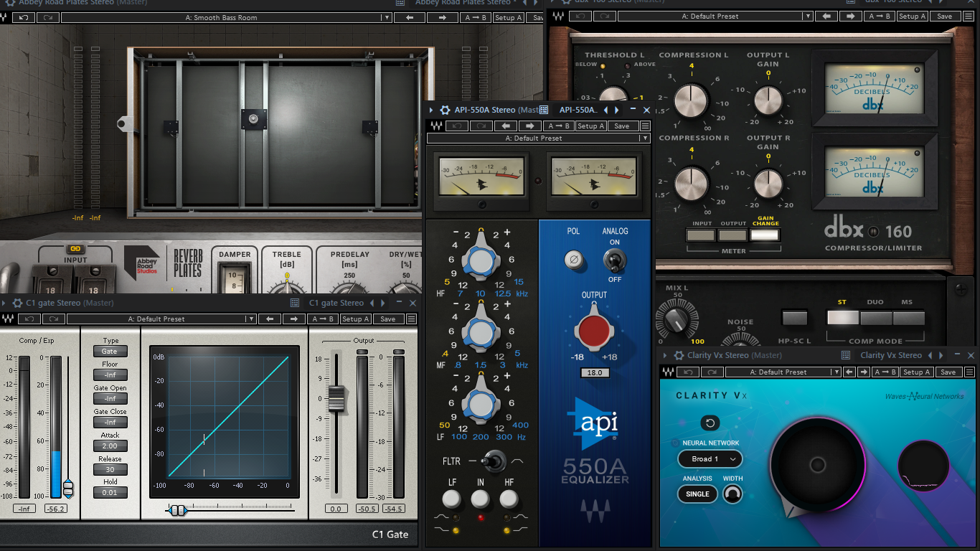
Task: Open the Broad 1 neural network dropdown
Action: 710,458
